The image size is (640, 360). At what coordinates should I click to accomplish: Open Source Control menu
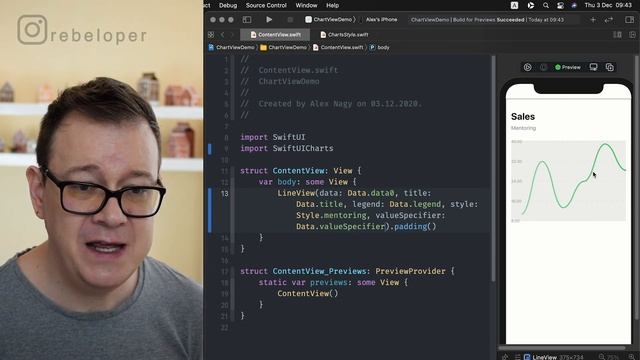pos(266,5)
